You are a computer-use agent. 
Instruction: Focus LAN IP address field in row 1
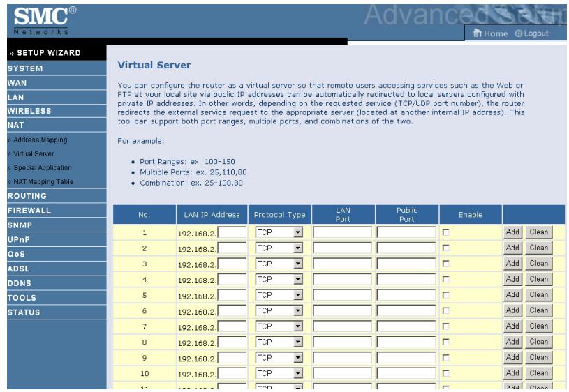tap(232, 232)
